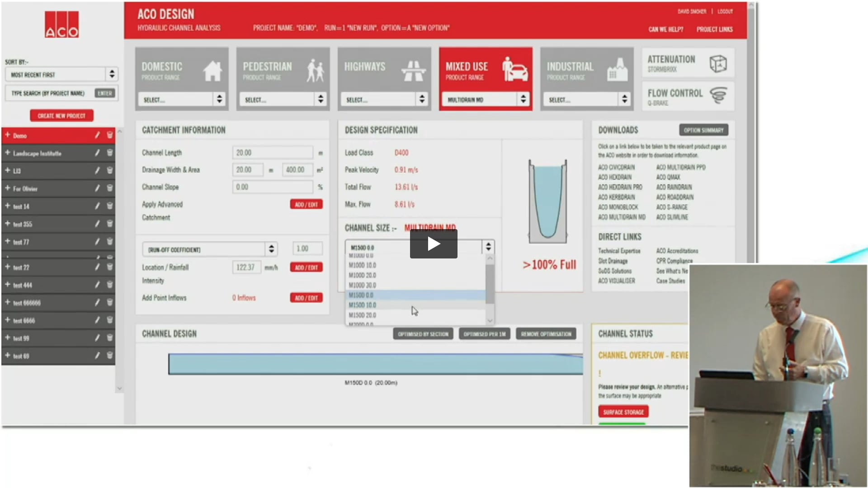Open Attenuation Stormbrixx cube icon
868x488 pixels.
pyautogui.click(x=718, y=64)
